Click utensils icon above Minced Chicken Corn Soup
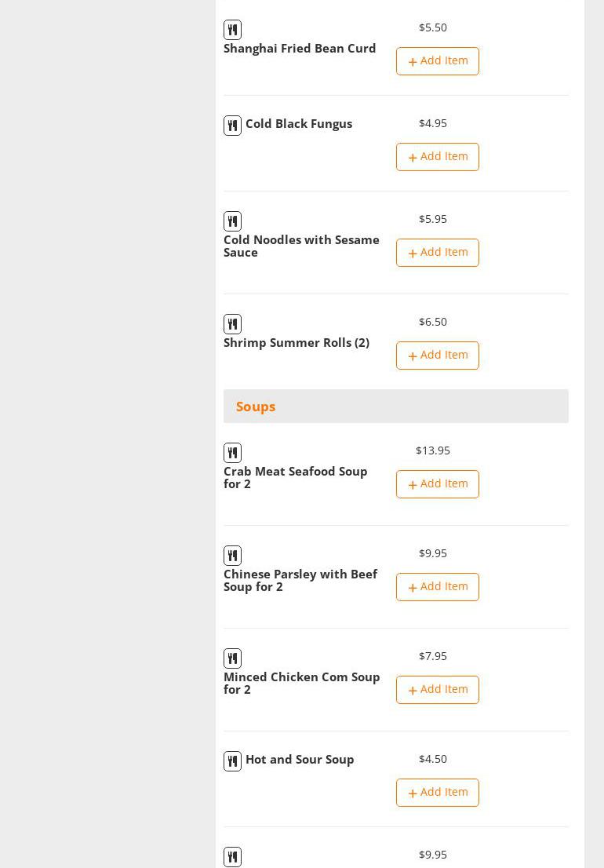 (x=232, y=658)
